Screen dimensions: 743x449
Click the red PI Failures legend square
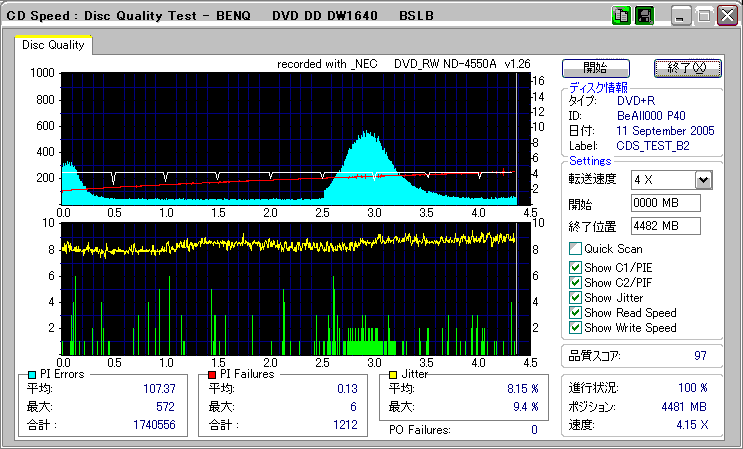point(213,374)
